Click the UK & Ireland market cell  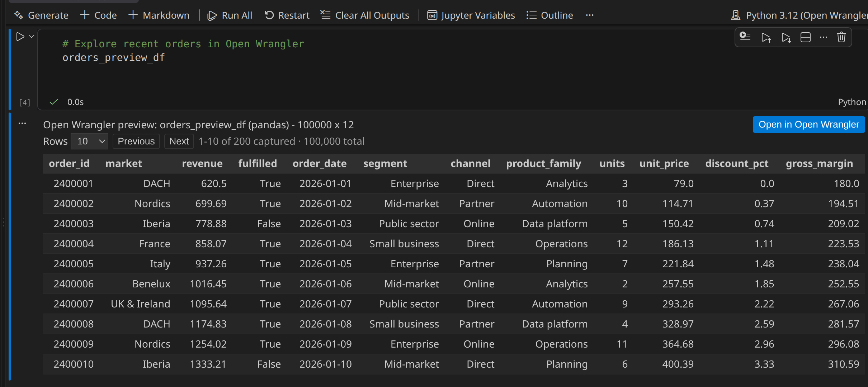coord(141,304)
